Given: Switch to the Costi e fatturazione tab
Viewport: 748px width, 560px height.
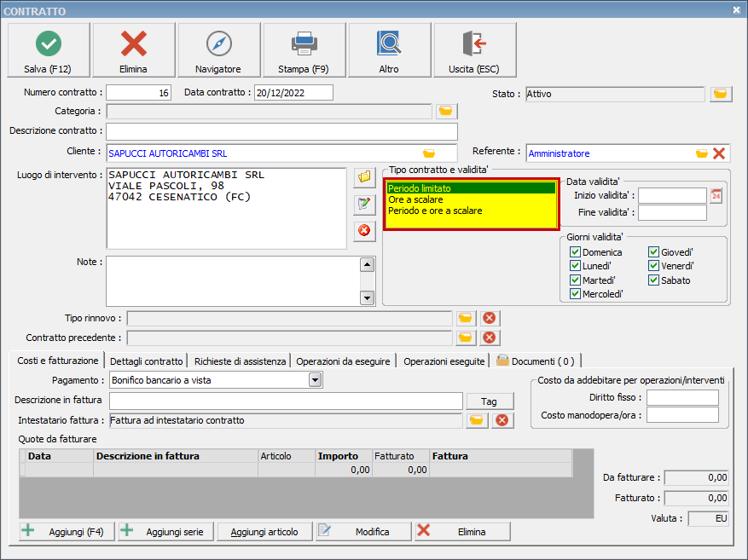Looking at the screenshot, I should pyautogui.click(x=58, y=361).
